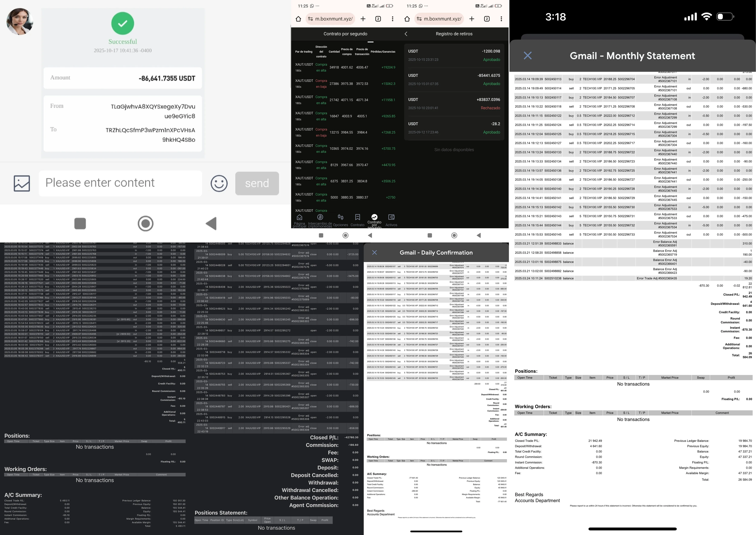Click the 'Sin datos disponibles' message

[x=454, y=150]
